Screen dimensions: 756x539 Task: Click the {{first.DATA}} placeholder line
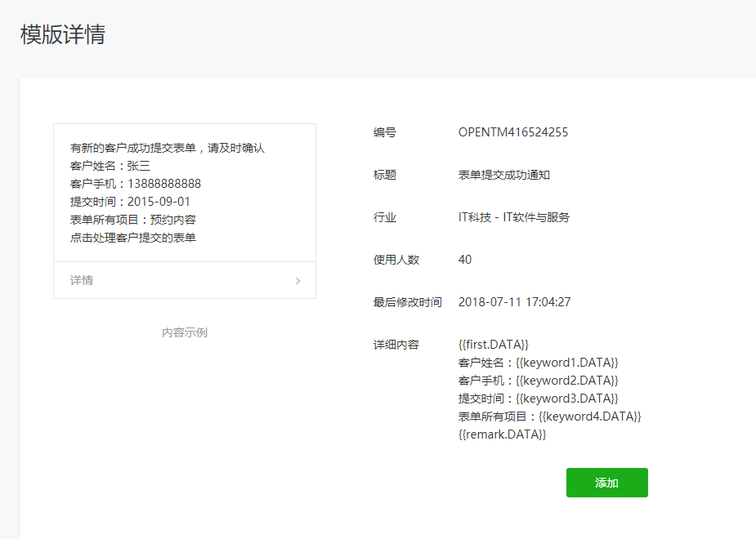coord(493,345)
